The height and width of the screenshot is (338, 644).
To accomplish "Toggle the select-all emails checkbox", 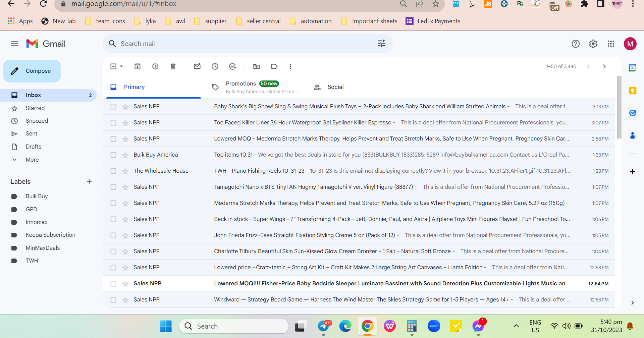I will [113, 66].
